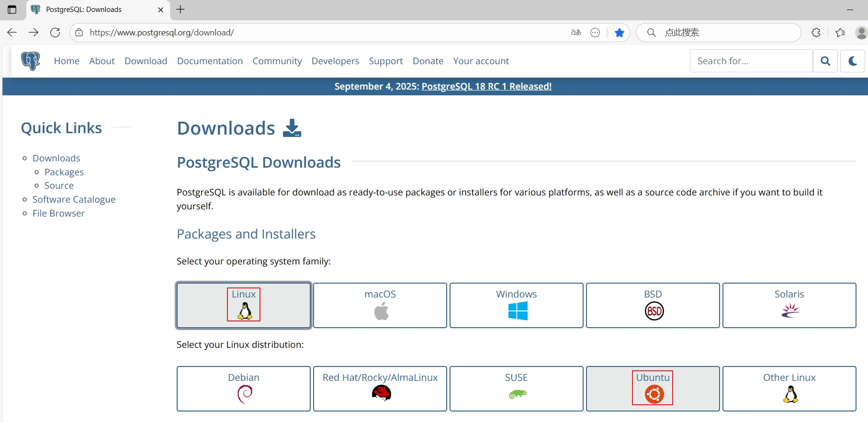Image resolution: width=868 pixels, height=423 pixels.
Task: Open the Download menu item
Action: (146, 61)
